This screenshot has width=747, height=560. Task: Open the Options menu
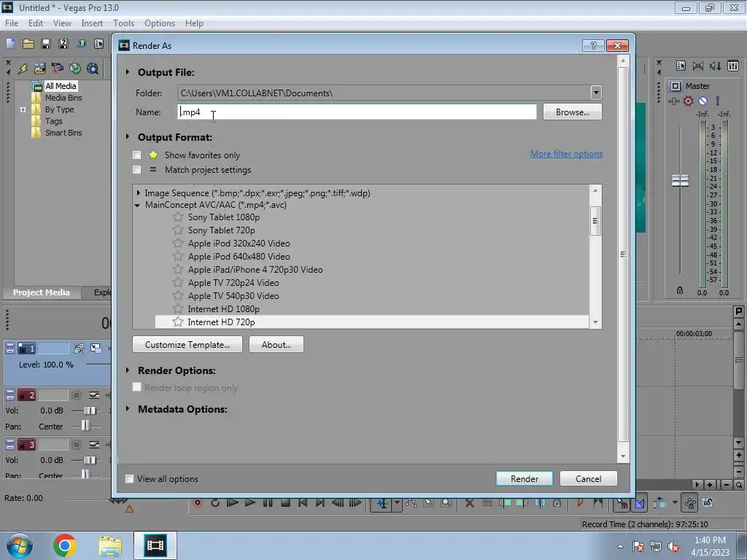tap(160, 23)
